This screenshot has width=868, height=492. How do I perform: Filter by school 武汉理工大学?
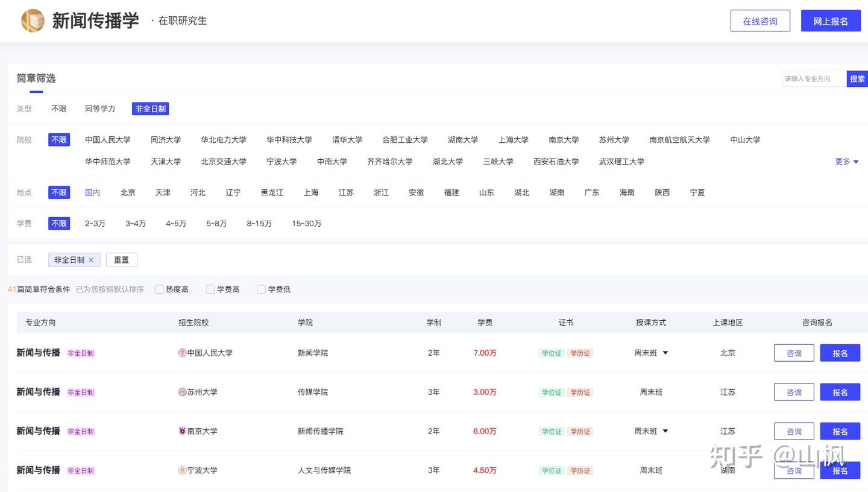(621, 162)
